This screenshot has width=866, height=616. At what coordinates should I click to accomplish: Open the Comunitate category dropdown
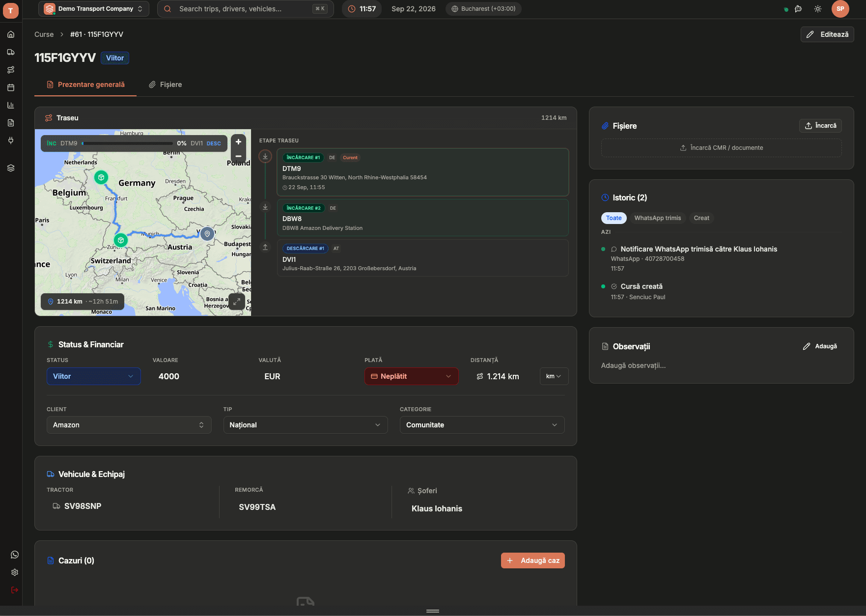[482, 425]
